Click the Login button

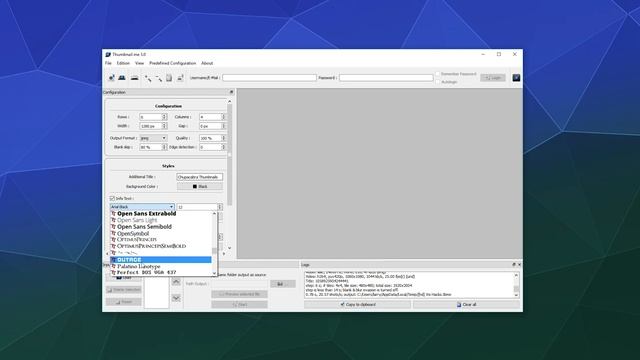tap(493, 78)
